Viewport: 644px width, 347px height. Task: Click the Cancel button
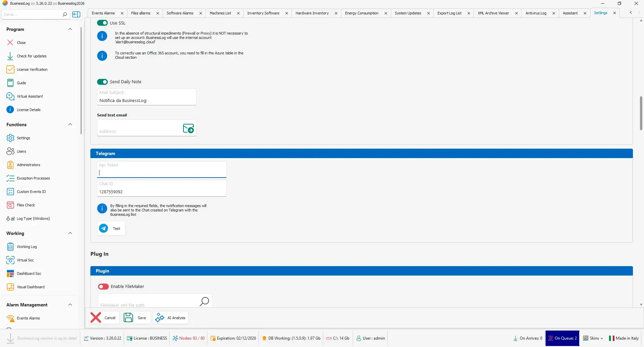point(104,318)
